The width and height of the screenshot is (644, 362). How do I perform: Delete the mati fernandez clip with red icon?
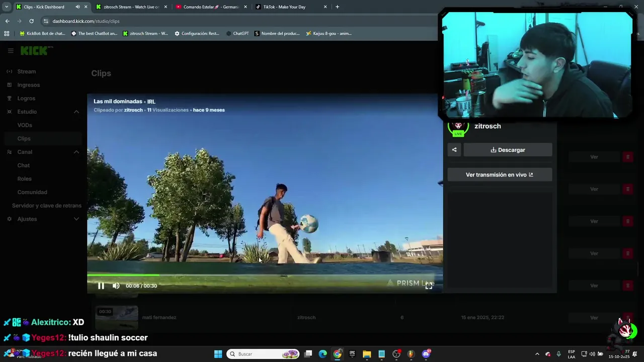tap(627, 318)
